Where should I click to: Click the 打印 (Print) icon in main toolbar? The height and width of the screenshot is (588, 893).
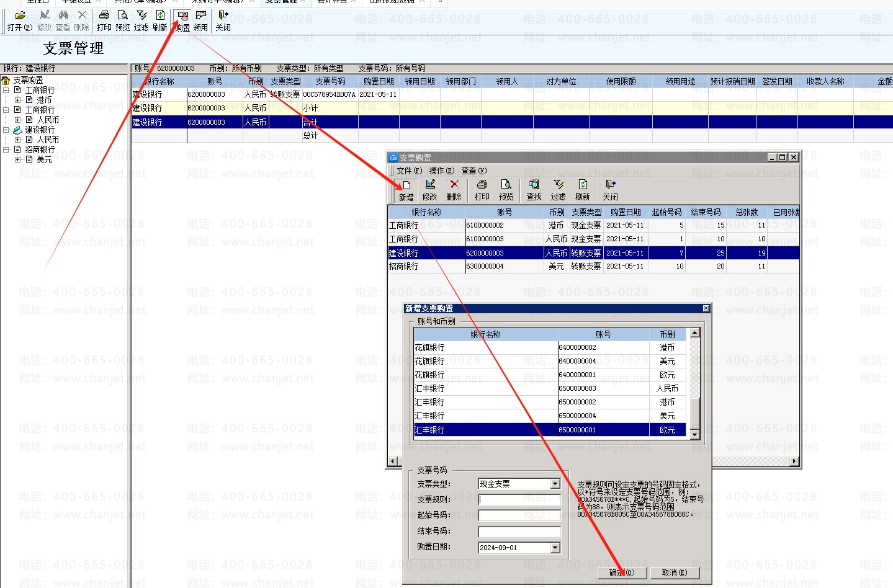(104, 20)
